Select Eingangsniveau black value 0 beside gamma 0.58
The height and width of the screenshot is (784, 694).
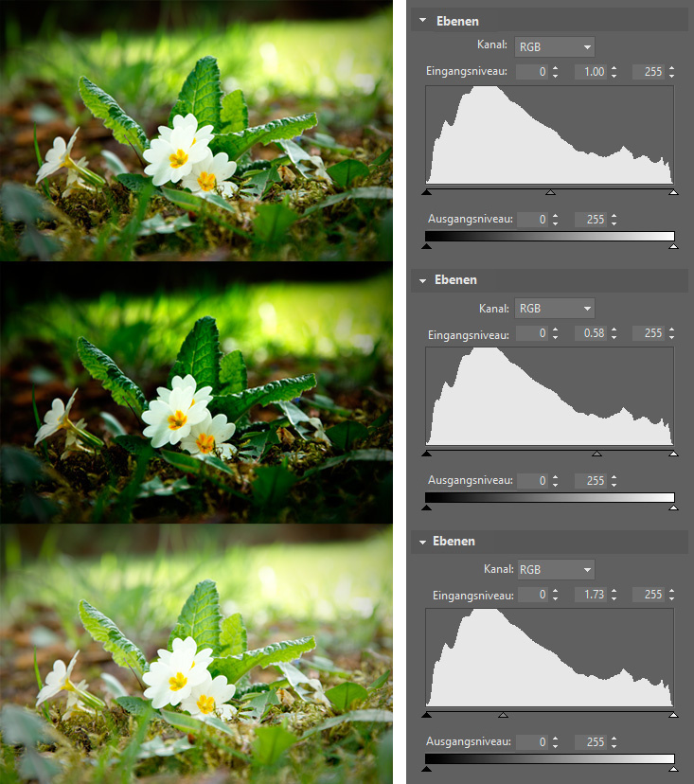click(x=532, y=333)
